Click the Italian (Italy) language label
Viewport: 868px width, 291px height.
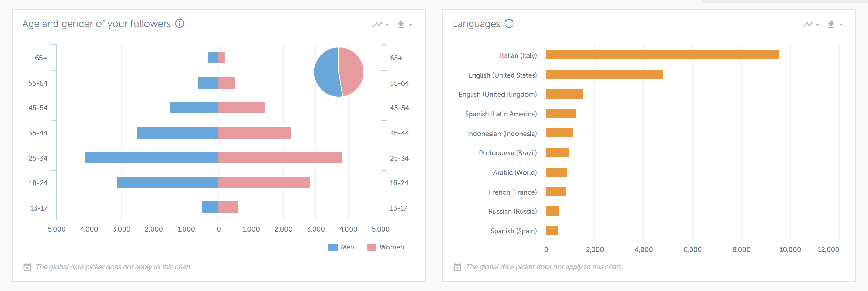click(x=519, y=55)
